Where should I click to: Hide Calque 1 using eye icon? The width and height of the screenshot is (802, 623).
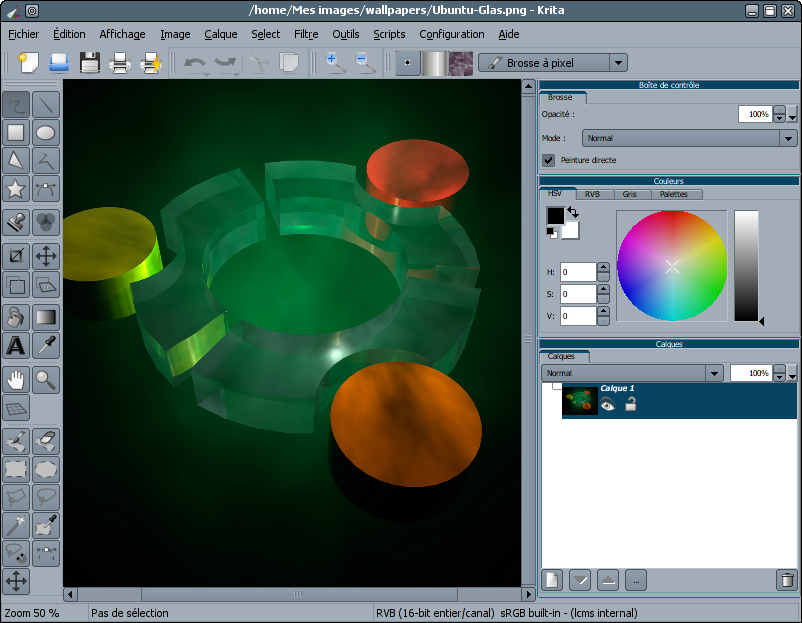[x=608, y=405]
